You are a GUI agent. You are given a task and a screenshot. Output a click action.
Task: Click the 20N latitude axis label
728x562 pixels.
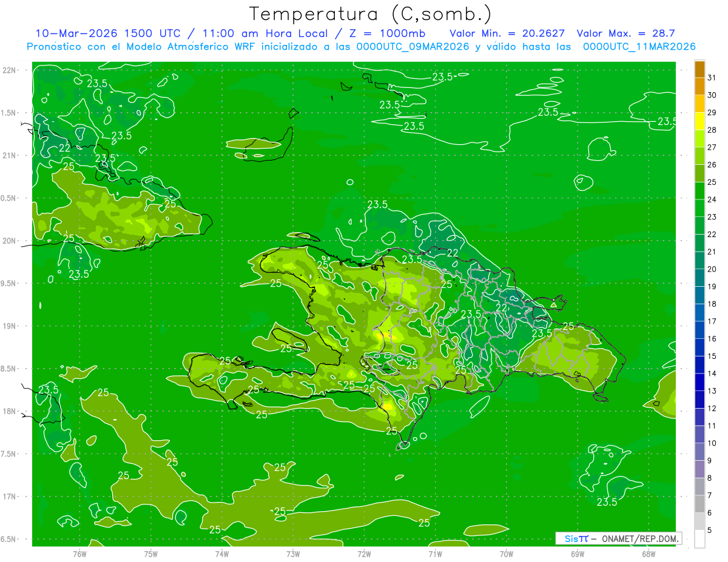[8, 241]
